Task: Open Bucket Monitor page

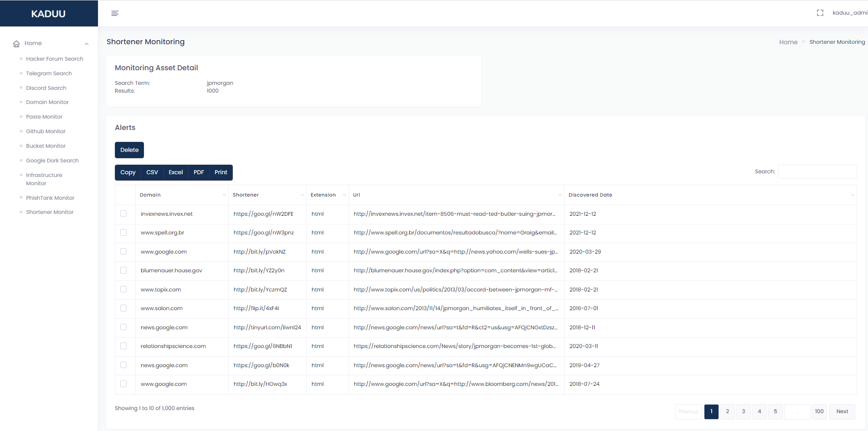Action: pos(46,146)
